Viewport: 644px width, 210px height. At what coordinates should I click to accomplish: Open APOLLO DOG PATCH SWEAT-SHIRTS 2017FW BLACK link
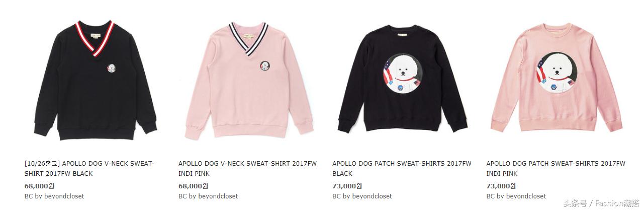tap(402, 169)
